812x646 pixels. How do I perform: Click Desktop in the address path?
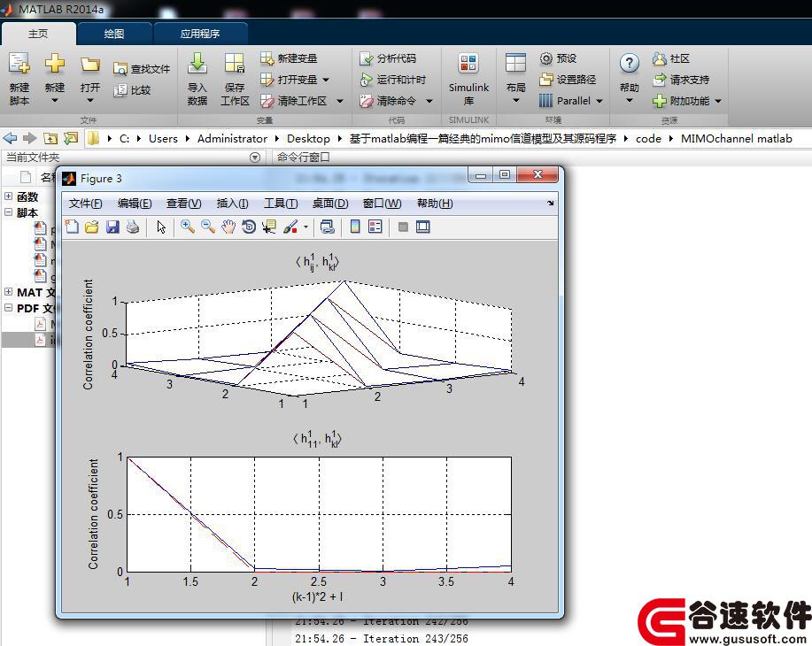tap(308, 139)
